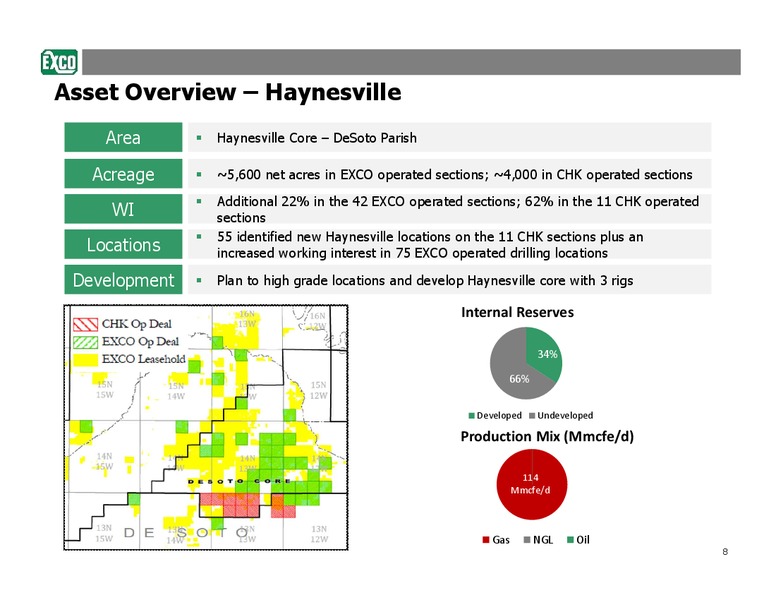Click the Gas legend entry
The height and width of the screenshot is (600, 776).
point(496,540)
